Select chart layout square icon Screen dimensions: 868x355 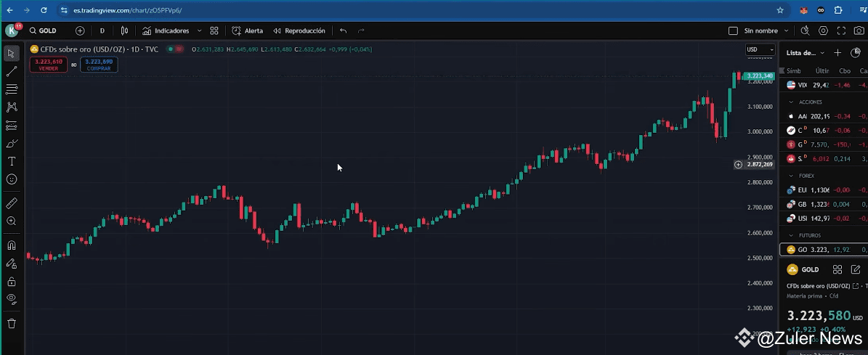pos(733,31)
